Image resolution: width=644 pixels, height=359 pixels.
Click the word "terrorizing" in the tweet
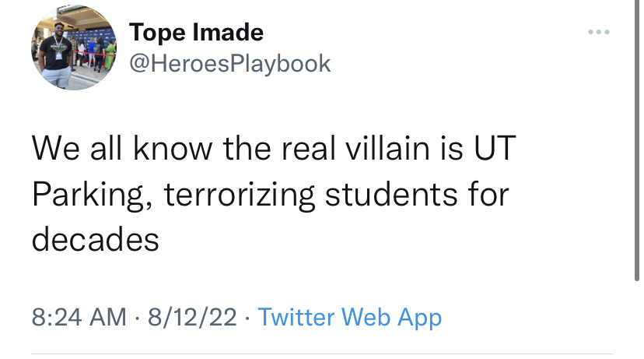click(x=239, y=194)
